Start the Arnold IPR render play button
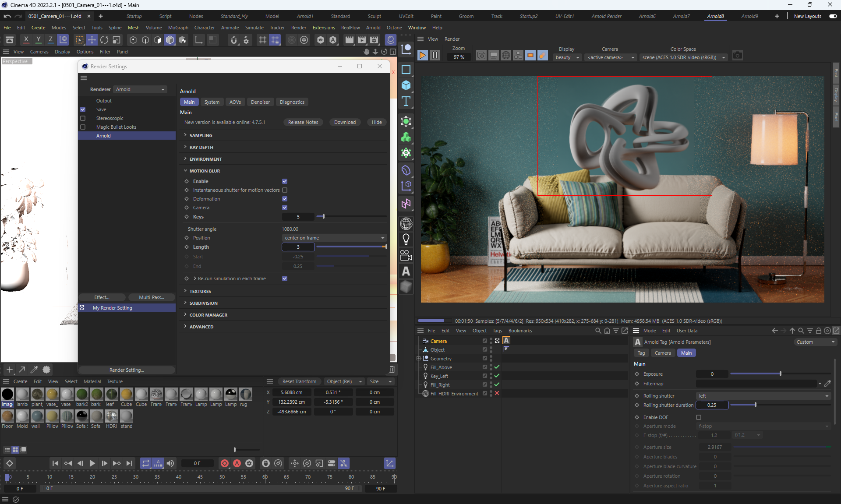 pos(422,55)
